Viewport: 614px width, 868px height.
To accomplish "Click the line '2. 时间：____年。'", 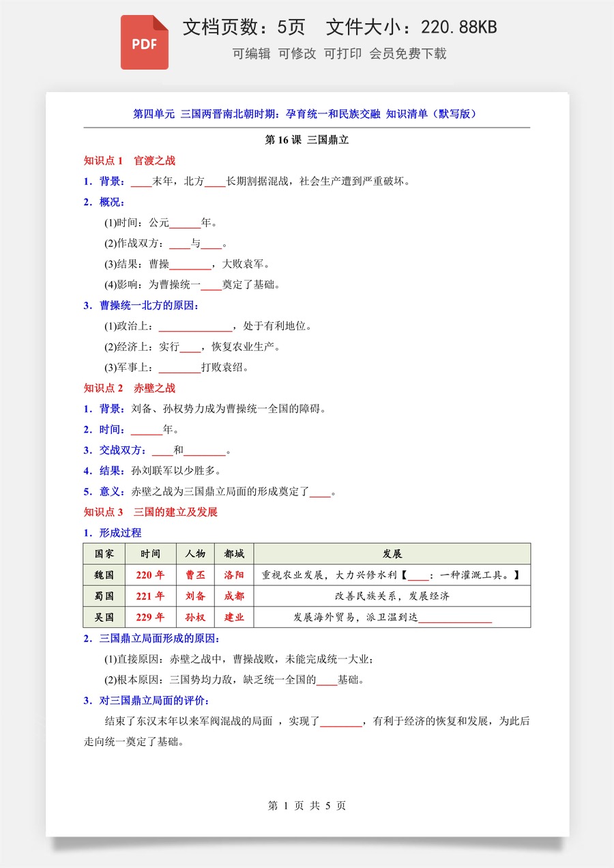I will point(132,430).
